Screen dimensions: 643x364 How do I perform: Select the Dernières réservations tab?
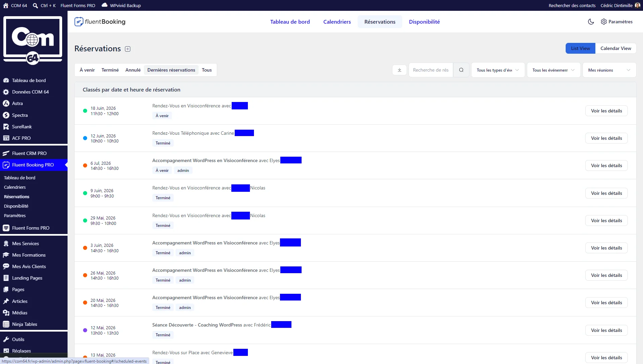pos(171,70)
